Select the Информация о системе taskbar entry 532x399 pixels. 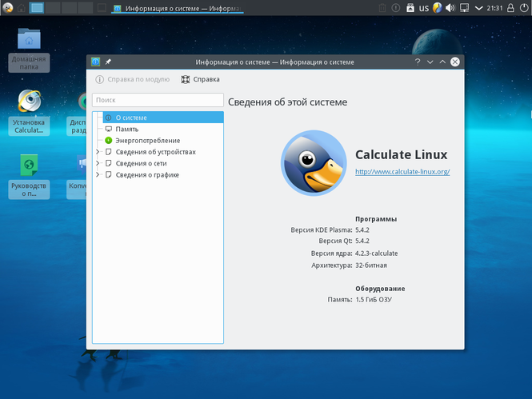coord(178,8)
